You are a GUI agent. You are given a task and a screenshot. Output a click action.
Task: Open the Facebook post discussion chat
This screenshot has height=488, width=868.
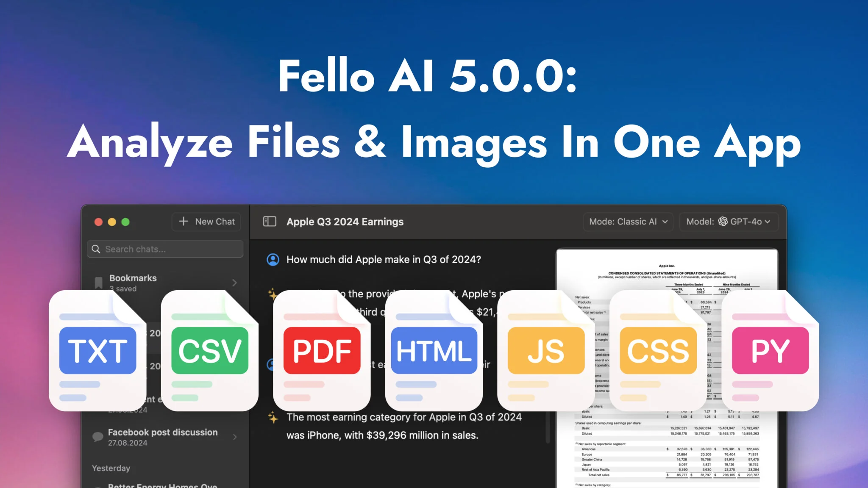pyautogui.click(x=165, y=437)
